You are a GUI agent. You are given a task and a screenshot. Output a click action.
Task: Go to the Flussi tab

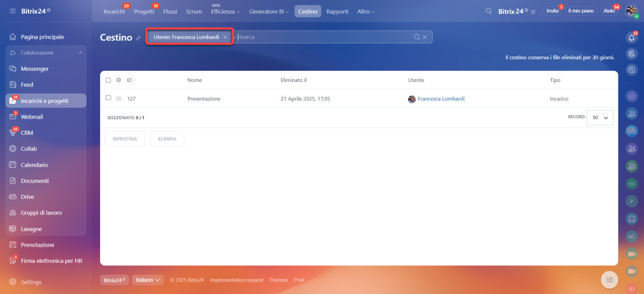point(170,12)
